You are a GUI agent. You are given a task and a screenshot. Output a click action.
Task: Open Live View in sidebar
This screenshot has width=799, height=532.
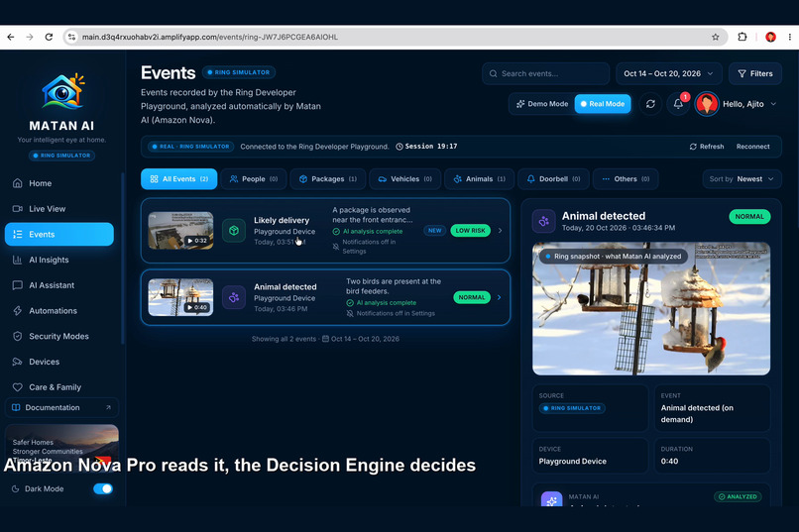pos(59,209)
